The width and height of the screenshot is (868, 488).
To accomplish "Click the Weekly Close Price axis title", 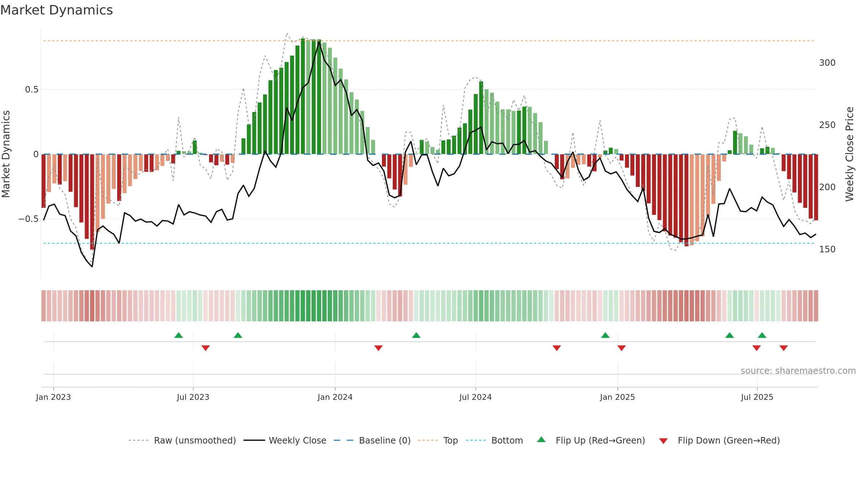I will (x=850, y=154).
